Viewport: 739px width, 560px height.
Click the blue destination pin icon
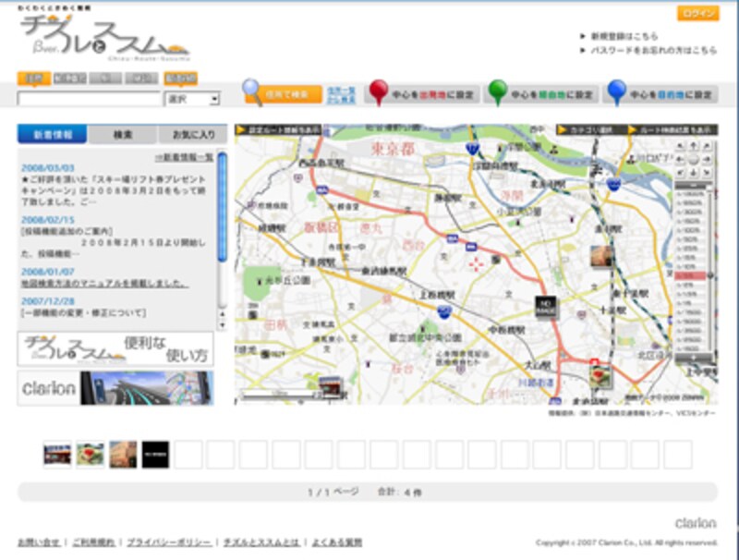616,92
